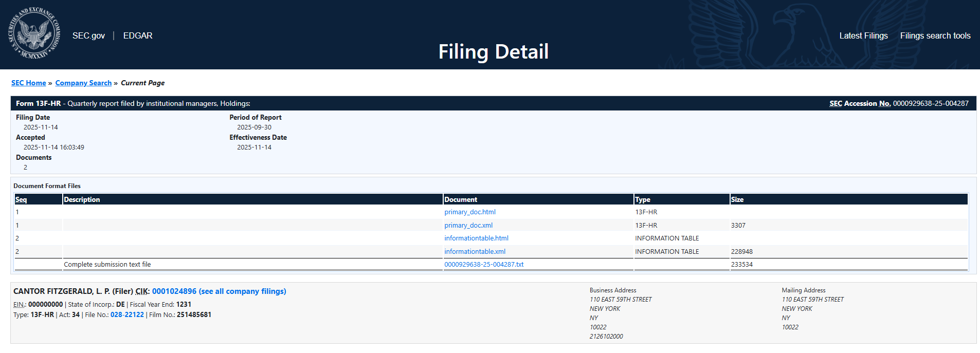Click the SEC seal logo
The width and height of the screenshot is (980, 353).
click(34, 34)
